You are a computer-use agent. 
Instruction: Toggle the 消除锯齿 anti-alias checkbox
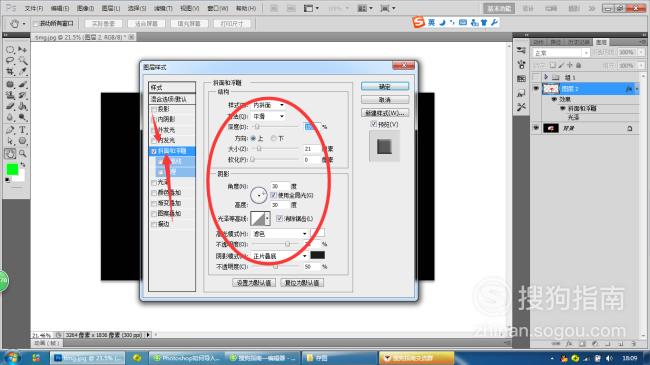(279, 218)
